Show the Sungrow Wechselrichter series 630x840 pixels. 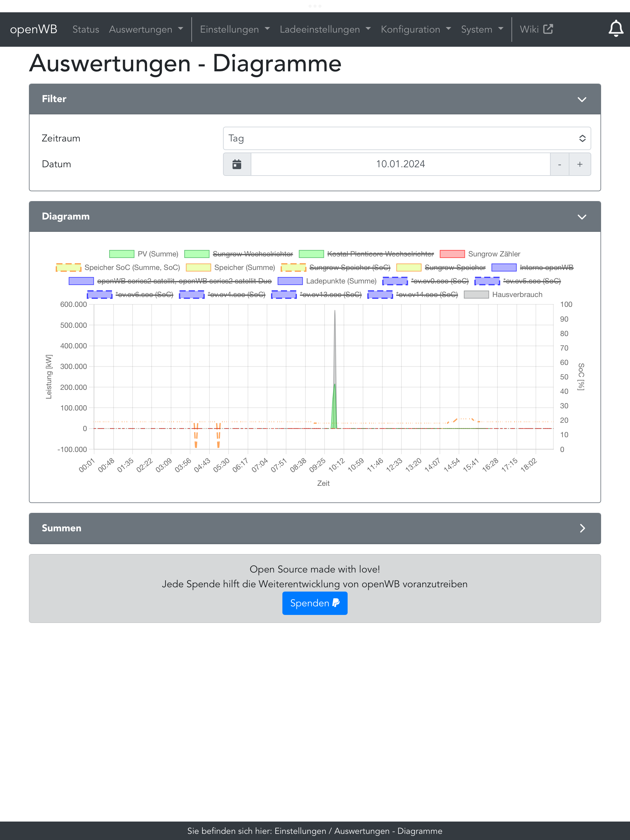pos(239,254)
